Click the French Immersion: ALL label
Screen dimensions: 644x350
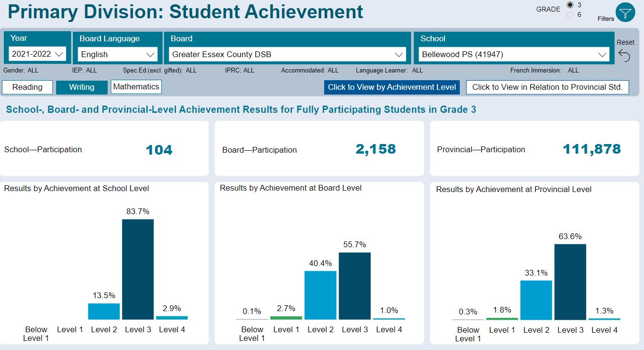(544, 70)
